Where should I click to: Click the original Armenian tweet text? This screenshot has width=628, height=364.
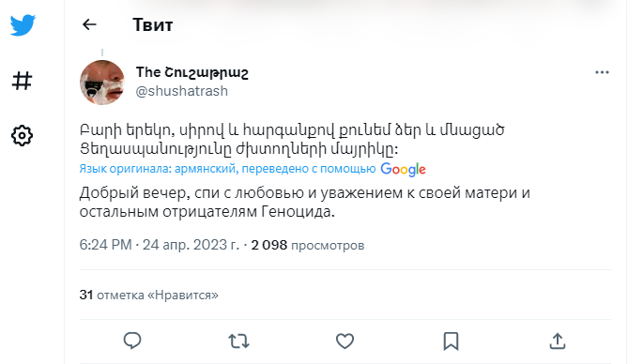coord(292,140)
